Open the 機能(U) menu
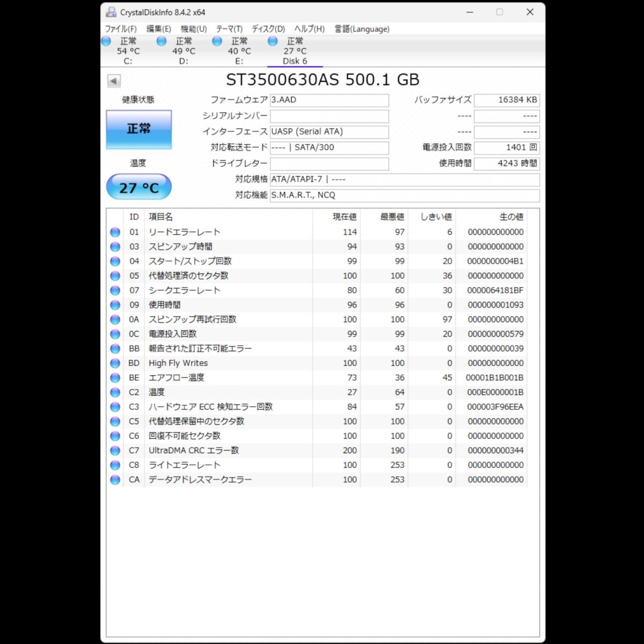This screenshot has height=644, width=644. click(x=194, y=29)
